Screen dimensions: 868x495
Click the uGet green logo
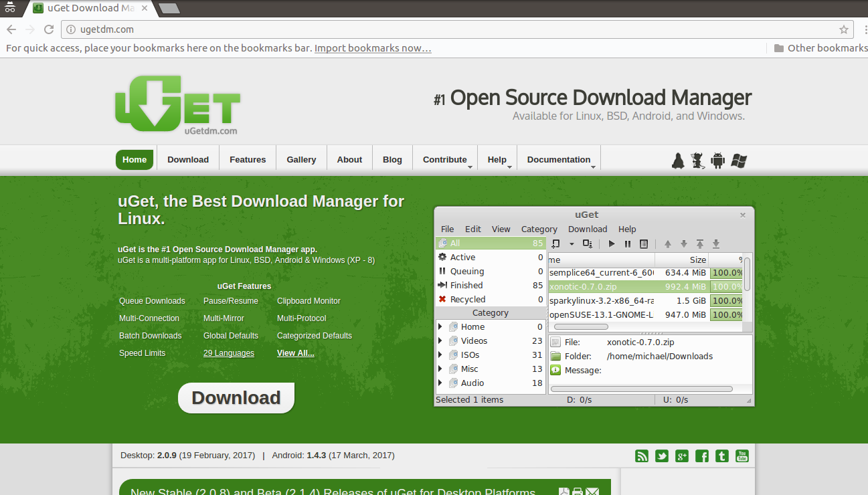pos(177,104)
